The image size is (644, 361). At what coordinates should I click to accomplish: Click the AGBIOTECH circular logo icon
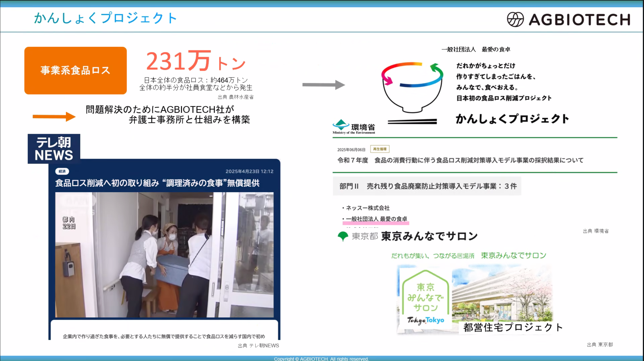tap(515, 19)
